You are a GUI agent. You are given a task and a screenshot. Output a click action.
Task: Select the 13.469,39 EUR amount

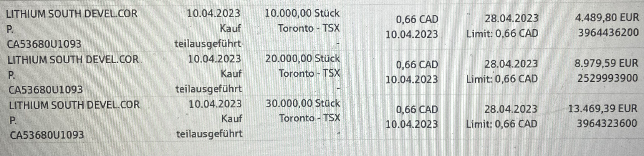(602, 109)
